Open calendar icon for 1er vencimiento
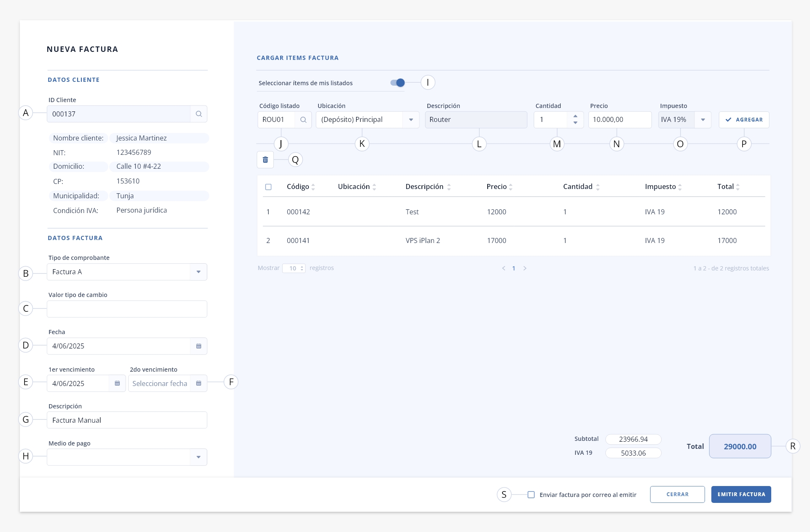The width and height of the screenshot is (810, 532). click(117, 383)
